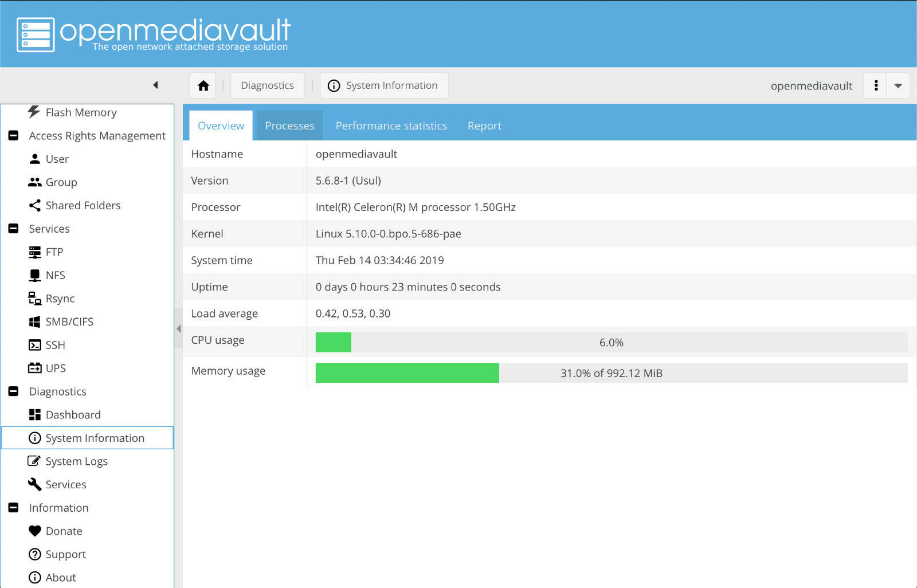
Task: Click the openmediavault logo icon
Action: 36,34
